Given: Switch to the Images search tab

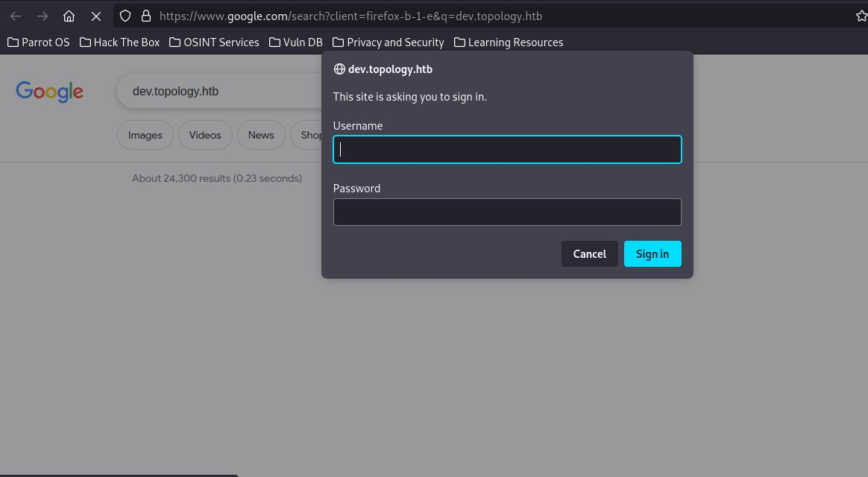Looking at the screenshot, I should [x=145, y=135].
